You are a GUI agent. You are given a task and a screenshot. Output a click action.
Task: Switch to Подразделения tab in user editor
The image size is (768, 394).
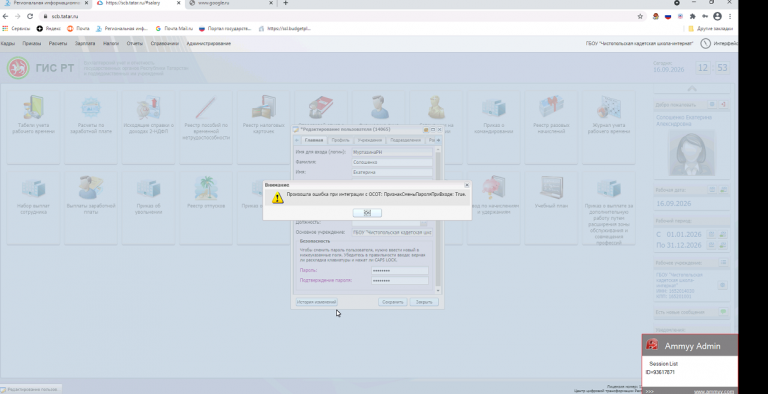[x=406, y=140]
